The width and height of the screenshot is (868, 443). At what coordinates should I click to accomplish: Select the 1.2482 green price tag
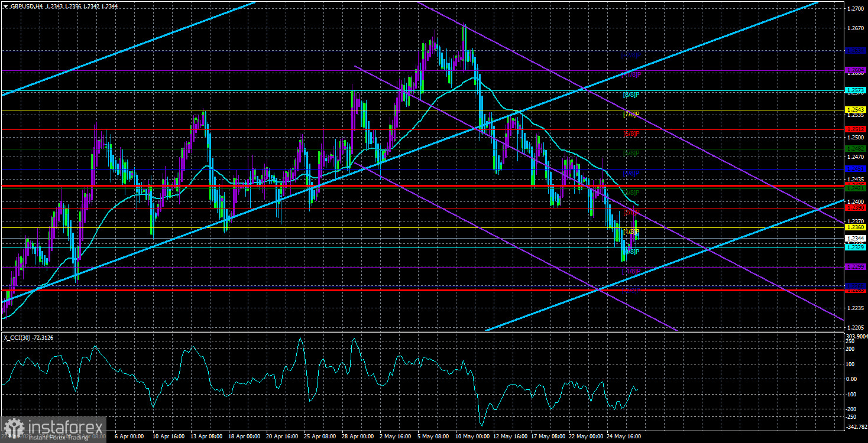coord(856,148)
